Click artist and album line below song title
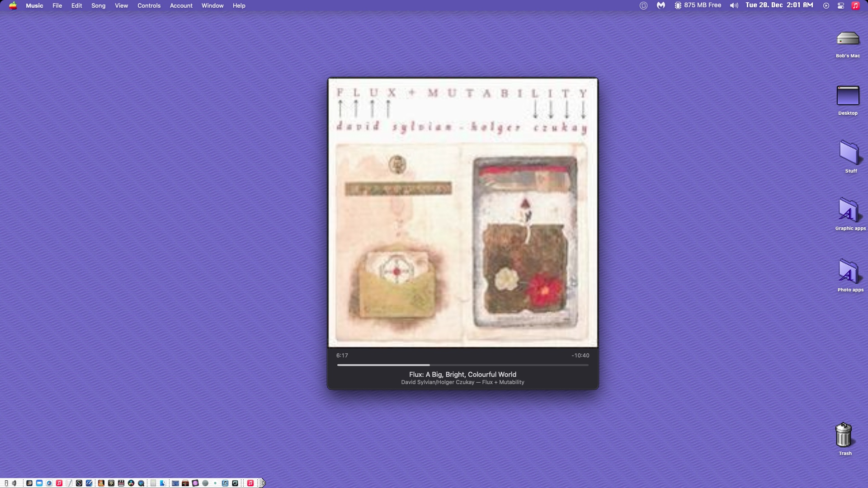The height and width of the screenshot is (488, 868). point(462,382)
